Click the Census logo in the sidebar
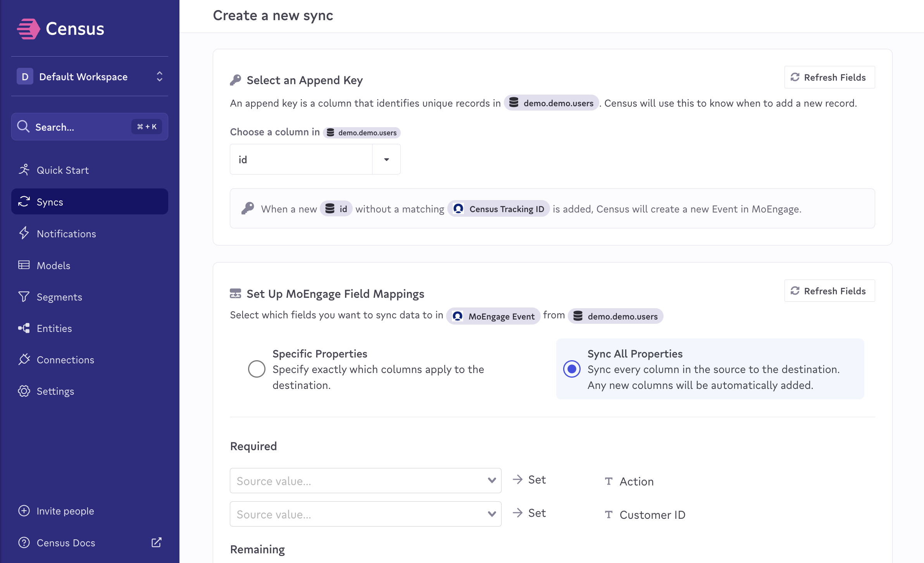924x563 pixels. pos(61,28)
